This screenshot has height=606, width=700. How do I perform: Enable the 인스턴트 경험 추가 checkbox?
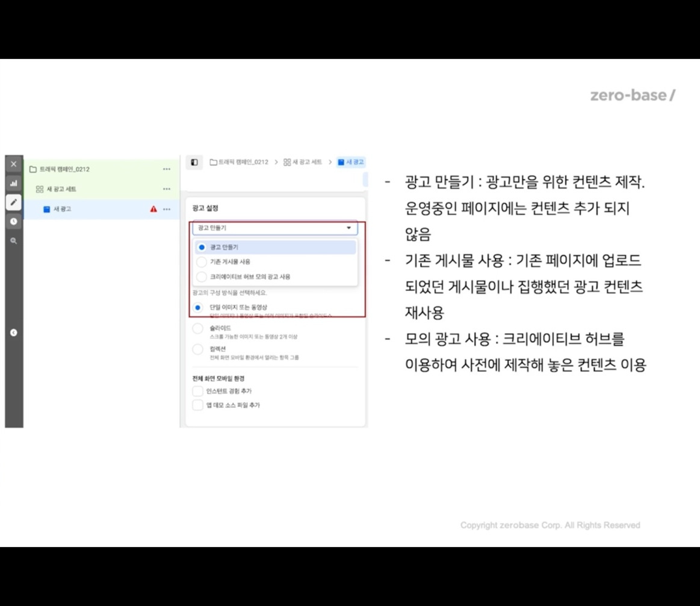pos(197,391)
